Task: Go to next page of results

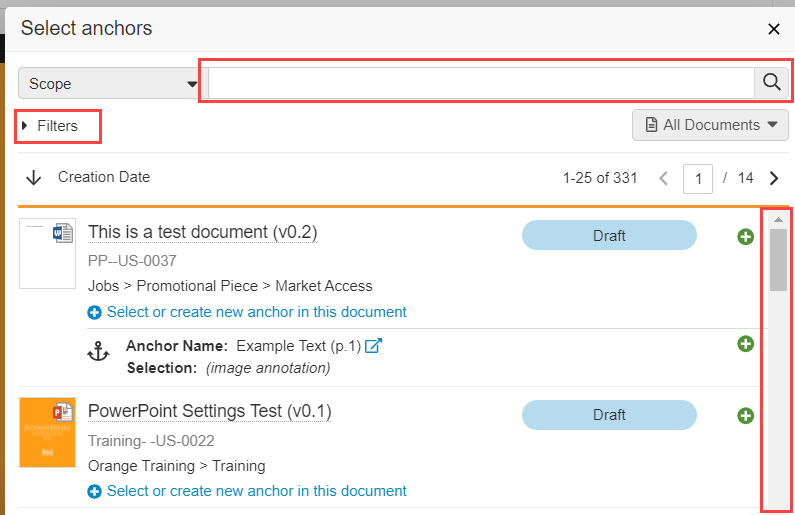Action: pyautogui.click(x=774, y=179)
